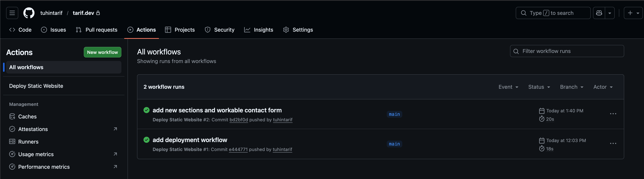Open options menu for run #1
The height and width of the screenshot is (179, 644).
pyautogui.click(x=613, y=144)
